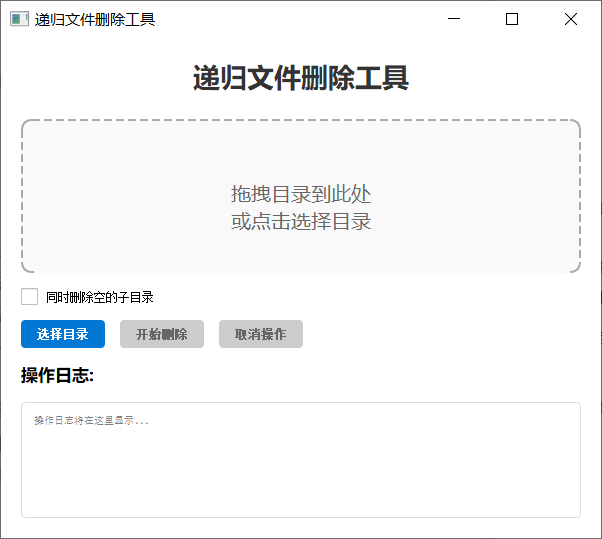The height and width of the screenshot is (539, 602).
Task: Click the 或点击选择目录 text
Action: tap(301, 222)
